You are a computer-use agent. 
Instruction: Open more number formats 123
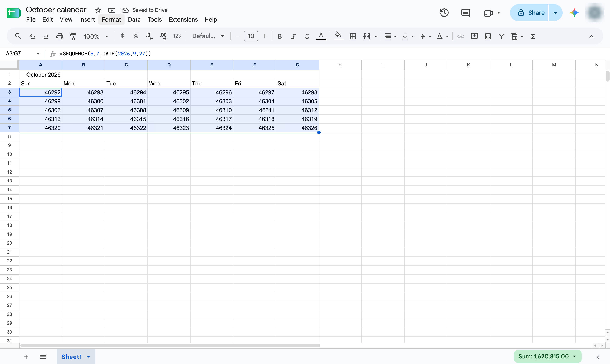177,36
